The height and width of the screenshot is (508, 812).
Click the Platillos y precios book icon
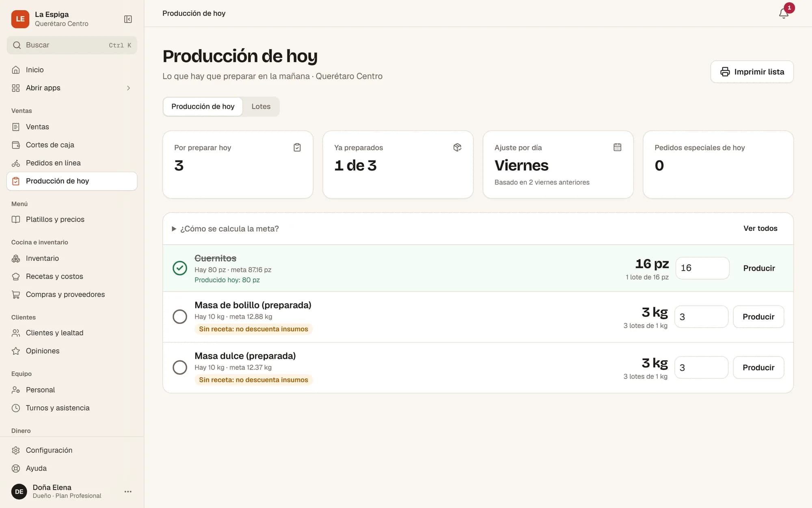pos(16,219)
